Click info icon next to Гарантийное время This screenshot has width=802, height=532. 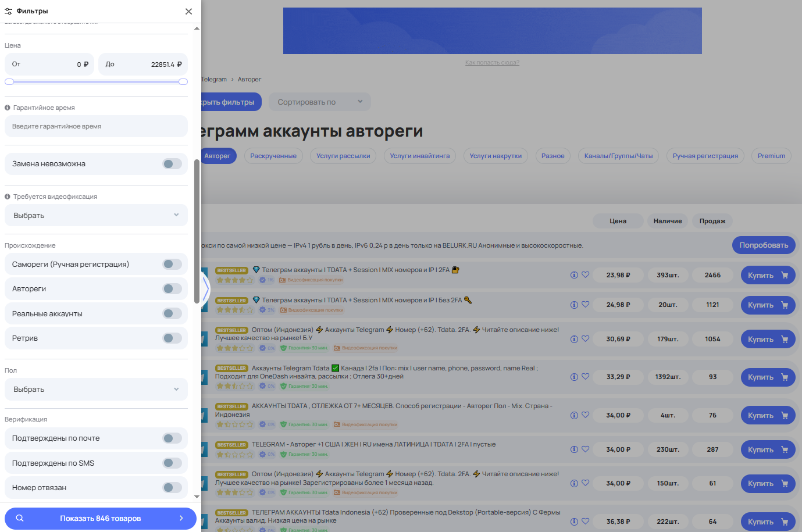(x=8, y=108)
